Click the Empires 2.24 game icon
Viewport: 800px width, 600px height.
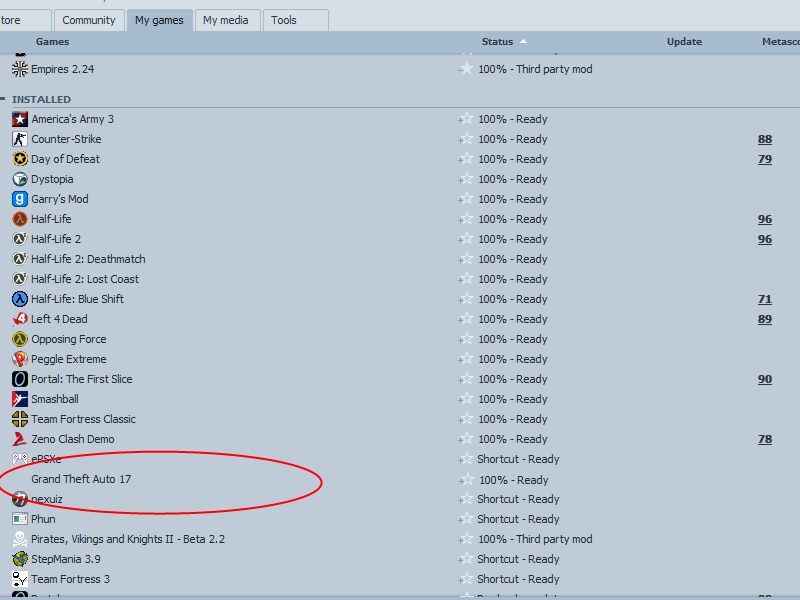pyautogui.click(x=20, y=69)
